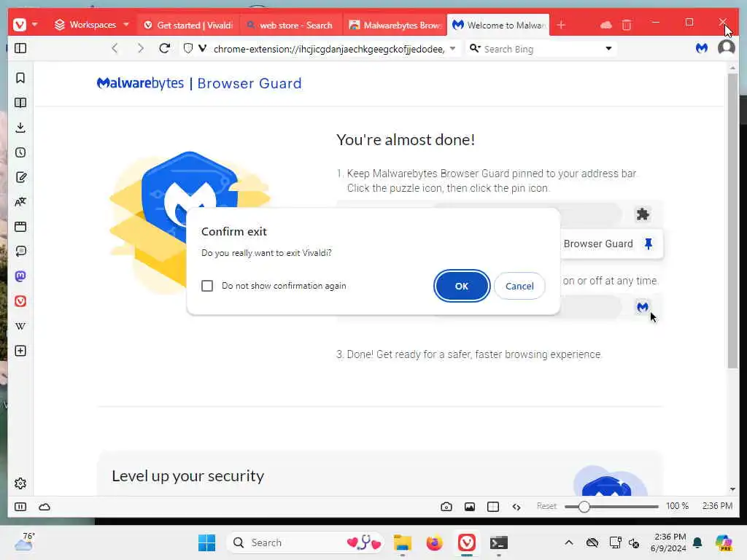Open the Notes panel
This screenshot has width=747, height=560.
pos(20,177)
